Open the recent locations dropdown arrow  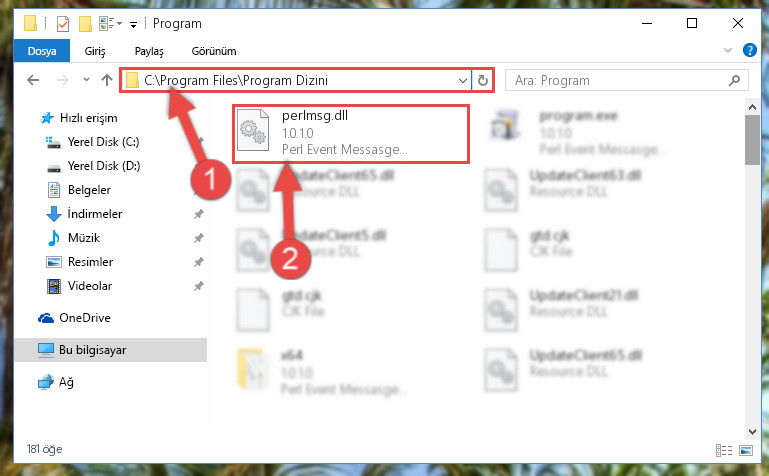pyautogui.click(x=86, y=79)
